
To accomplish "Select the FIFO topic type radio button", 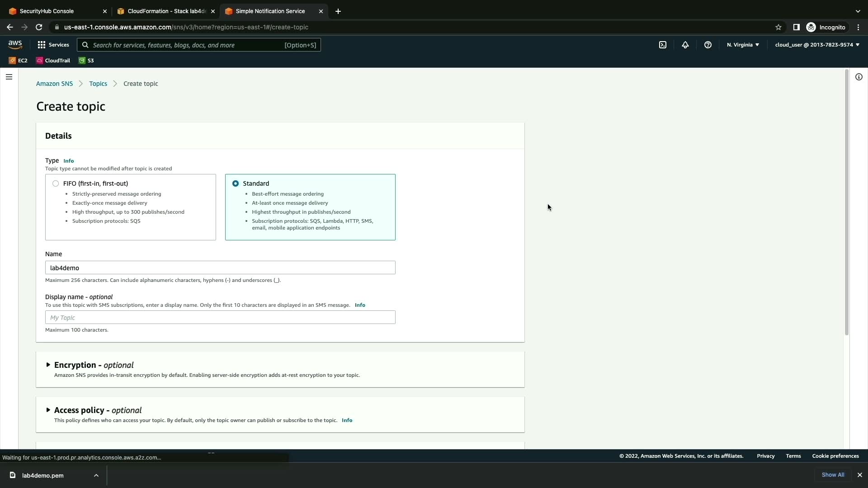I will 56,183.
